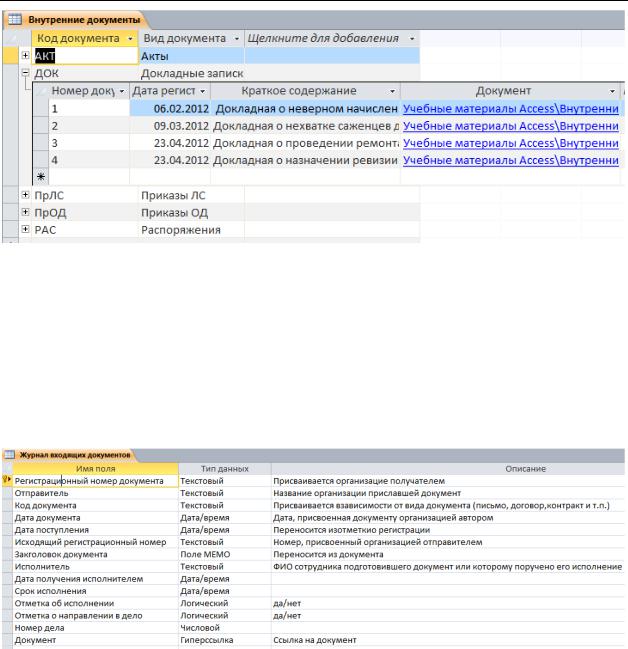Select the Распоряжения cell

(x=192, y=230)
